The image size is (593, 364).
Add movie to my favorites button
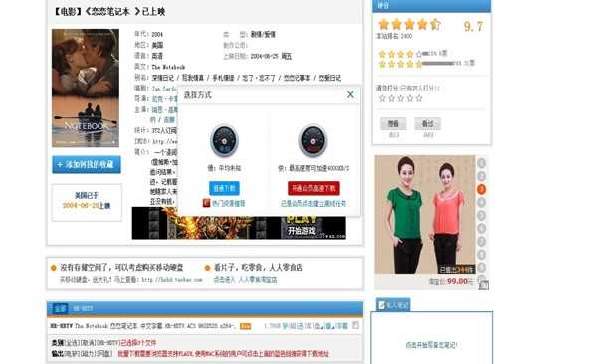(x=87, y=164)
